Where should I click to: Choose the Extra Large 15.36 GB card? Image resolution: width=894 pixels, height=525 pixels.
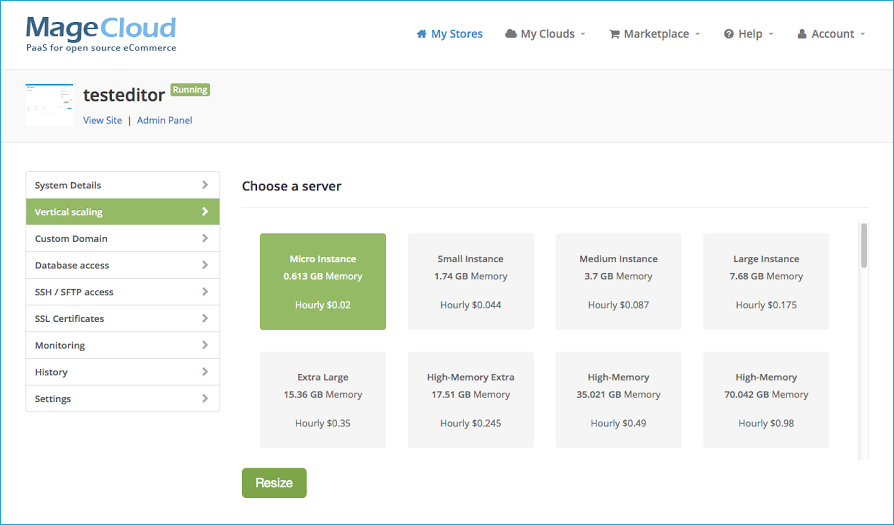pyautogui.click(x=323, y=400)
